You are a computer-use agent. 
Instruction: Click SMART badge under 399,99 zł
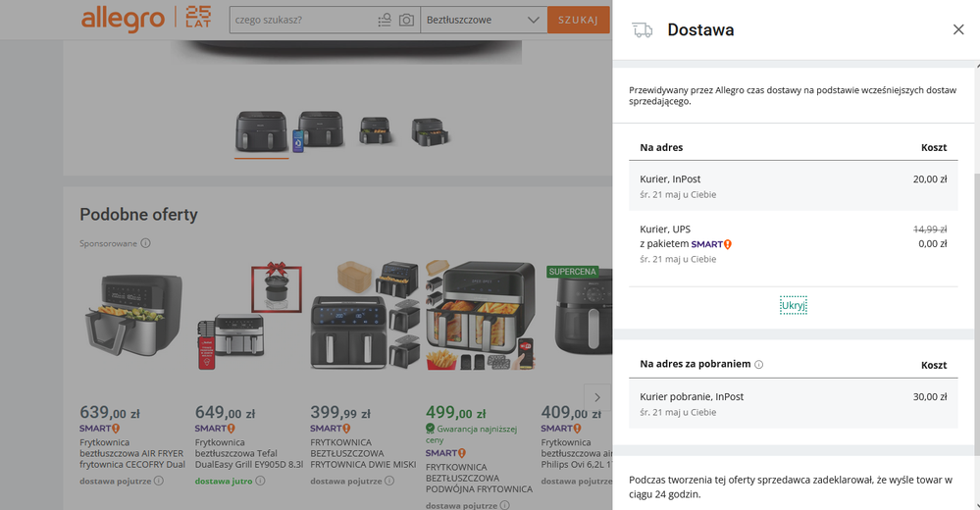(331, 429)
